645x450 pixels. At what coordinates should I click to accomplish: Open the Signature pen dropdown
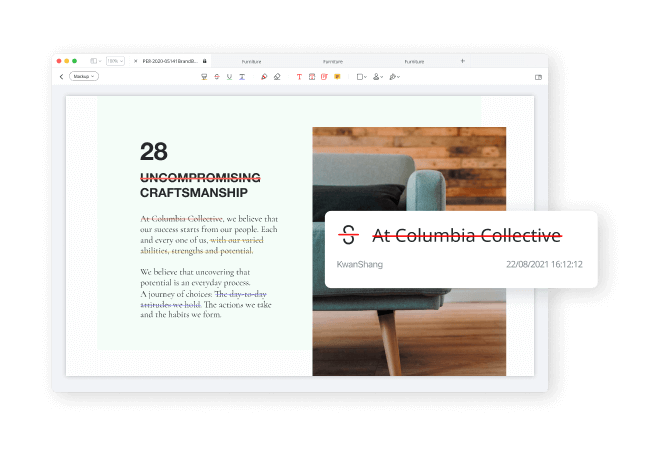[x=394, y=77]
